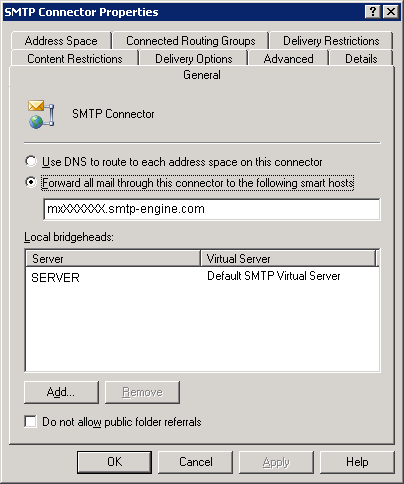Select Forward all mail through smart hosts

[x=31, y=182]
